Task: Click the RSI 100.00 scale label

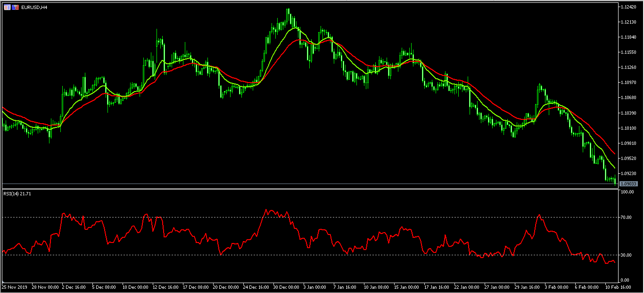Action: click(627, 192)
